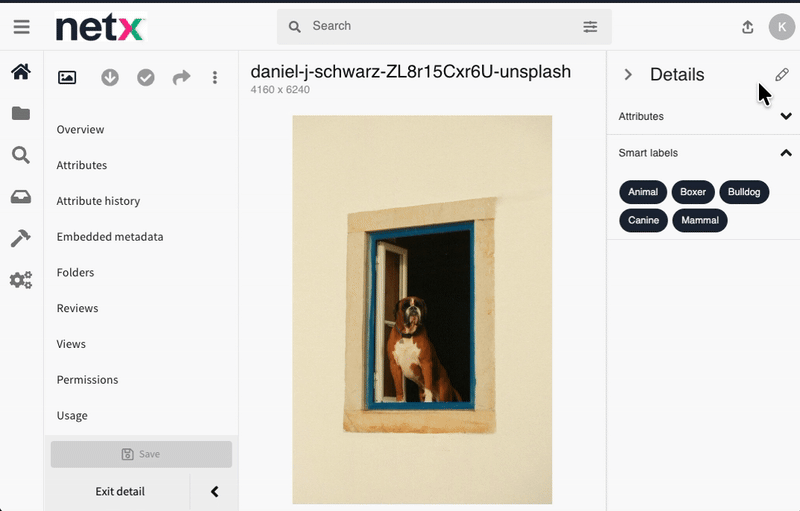Open the hamburger main menu
800x511 pixels.
click(x=21, y=27)
